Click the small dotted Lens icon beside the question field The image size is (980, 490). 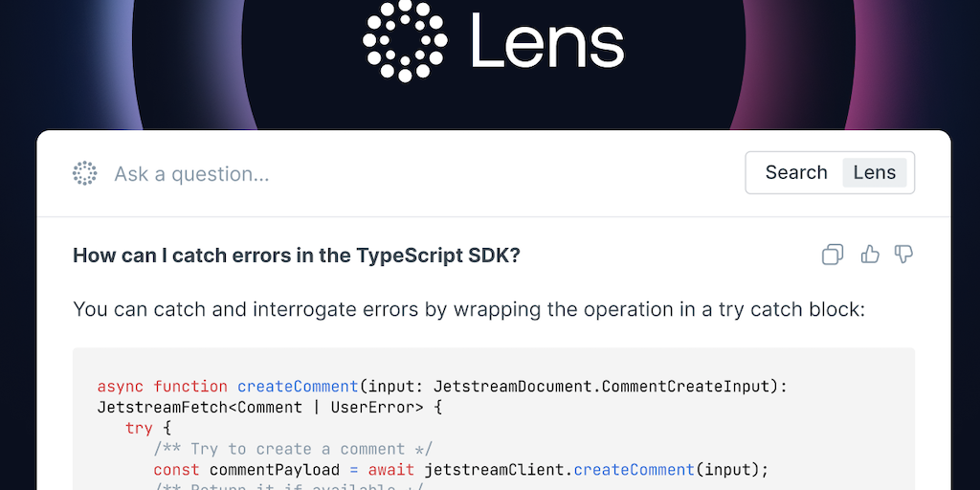coord(85,173)
